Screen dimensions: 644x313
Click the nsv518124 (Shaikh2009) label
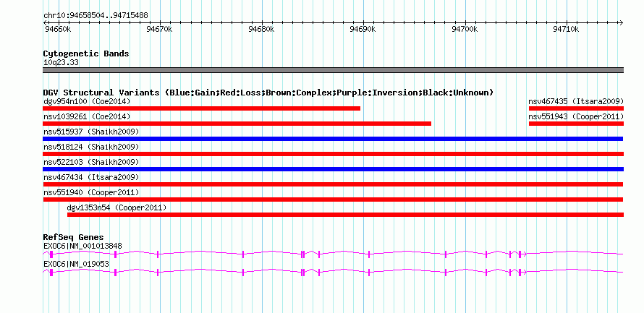91,147
